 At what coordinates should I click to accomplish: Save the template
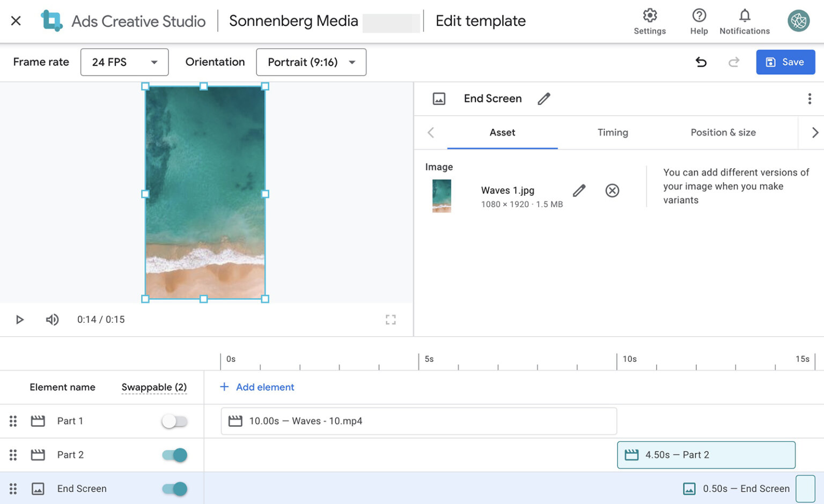click(x=785, y=62)
